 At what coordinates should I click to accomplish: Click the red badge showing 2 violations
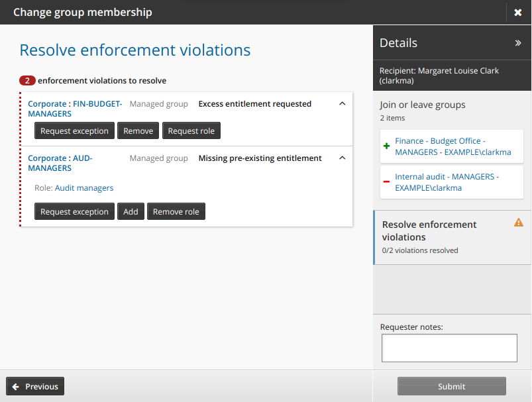point(27,81)
